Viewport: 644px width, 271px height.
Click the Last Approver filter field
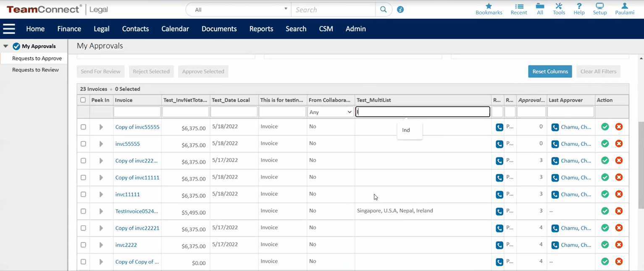pyautogui.click(x=570, y=112)
